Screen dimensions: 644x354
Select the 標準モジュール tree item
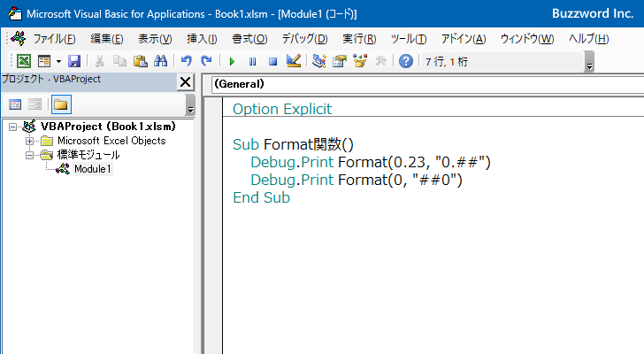[88, 155]
